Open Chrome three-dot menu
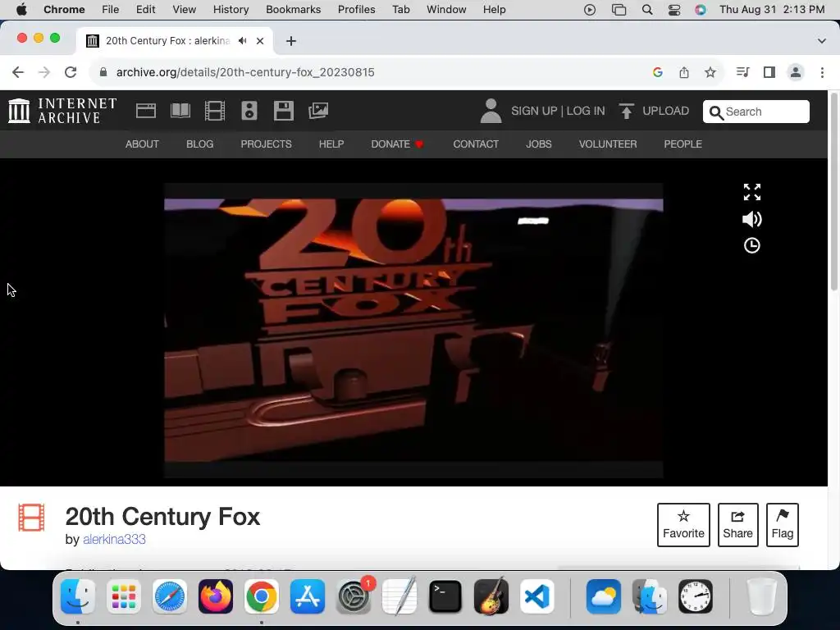This screenshot has height=630, width=840. pyautogui.click(x=822, y=72)
